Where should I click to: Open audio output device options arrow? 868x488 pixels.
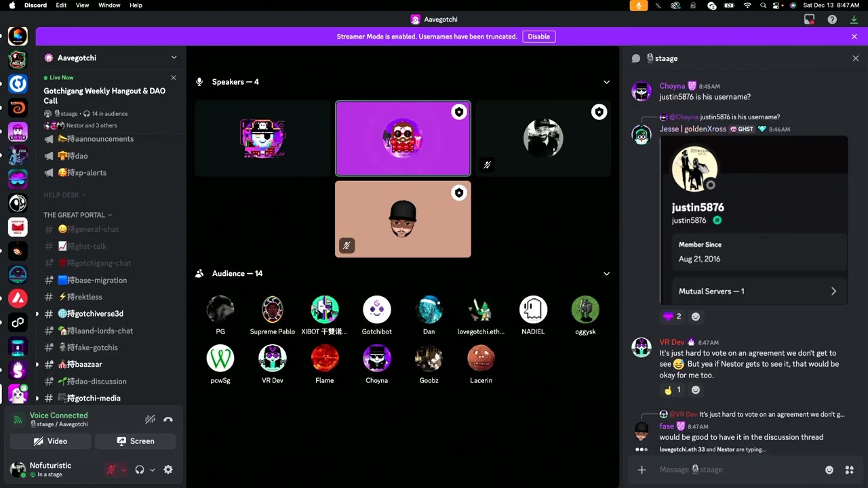tap(152, 470)
